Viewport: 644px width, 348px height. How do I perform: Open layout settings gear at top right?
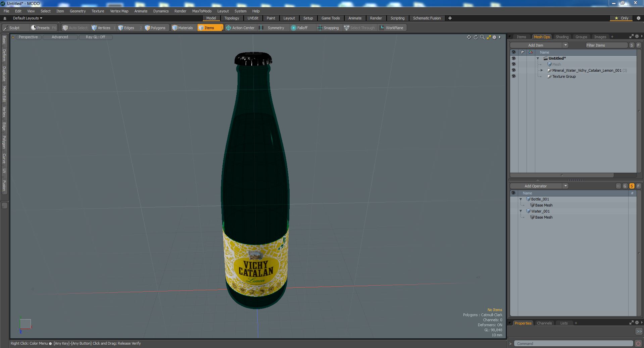point(638,18)
